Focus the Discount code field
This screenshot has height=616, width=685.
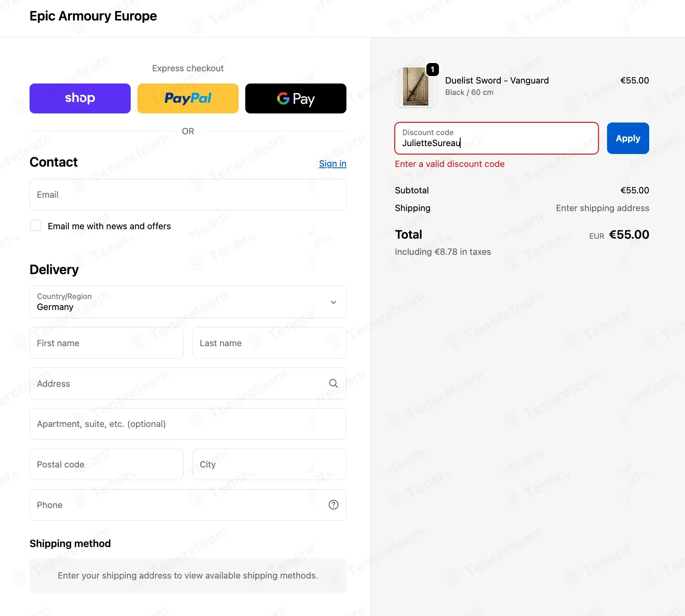(496, 139)
